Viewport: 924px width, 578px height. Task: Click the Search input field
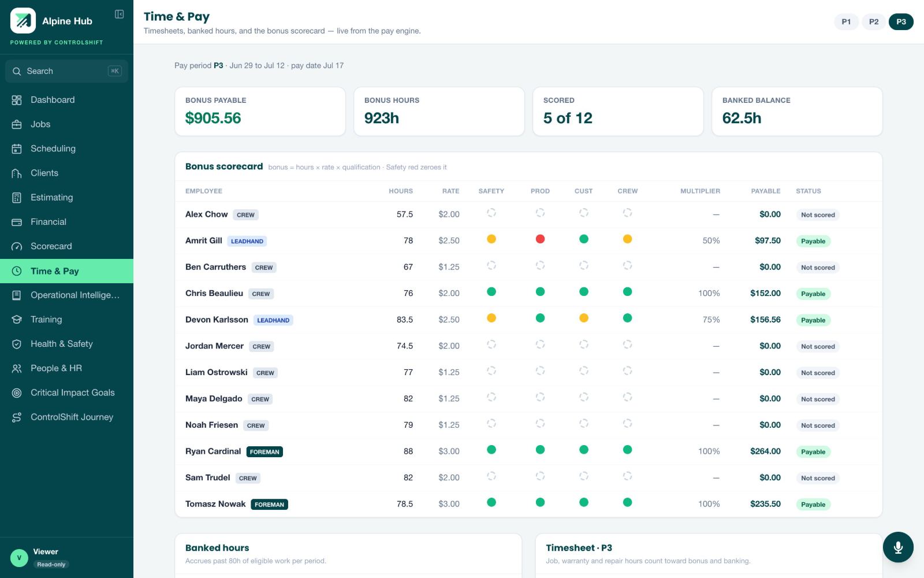coord(66,71)
